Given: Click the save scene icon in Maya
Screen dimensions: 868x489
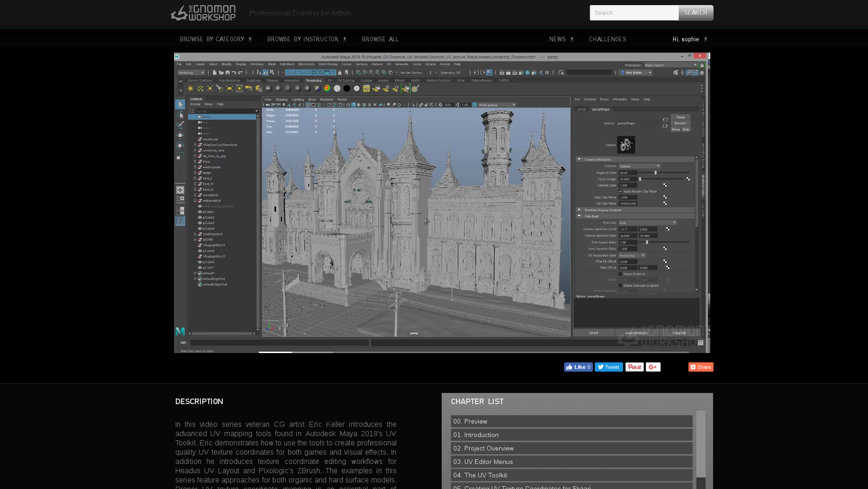Looking at the screenshot, I should pos(227,72).
